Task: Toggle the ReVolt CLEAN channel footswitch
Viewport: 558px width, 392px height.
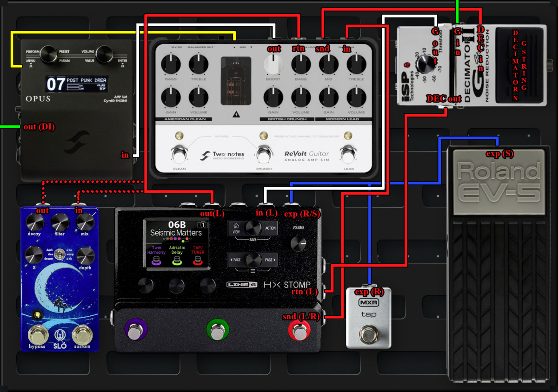Action: pos(179,153)
